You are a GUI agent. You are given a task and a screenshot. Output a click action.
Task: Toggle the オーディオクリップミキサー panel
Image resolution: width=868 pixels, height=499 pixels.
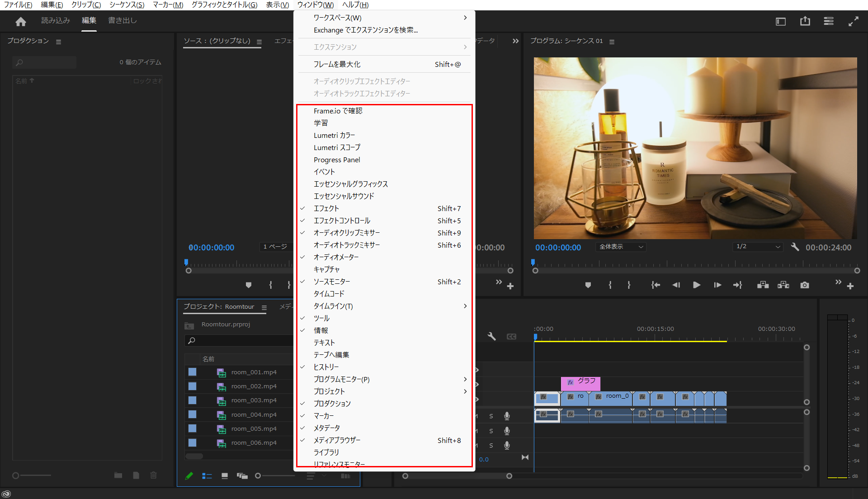[384, 233]
